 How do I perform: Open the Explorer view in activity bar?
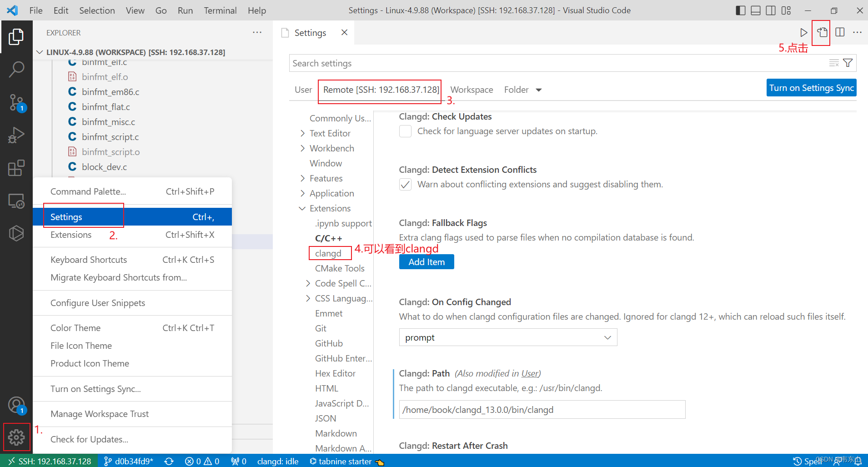[16, 37]
